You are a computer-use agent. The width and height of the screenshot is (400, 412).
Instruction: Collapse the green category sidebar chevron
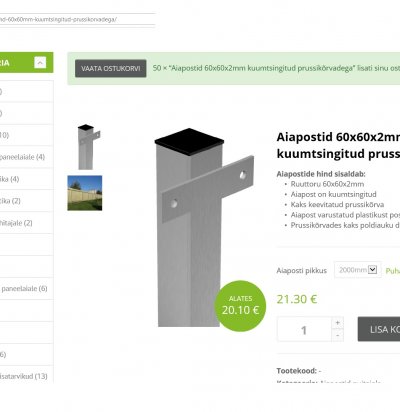coord(40,62)
